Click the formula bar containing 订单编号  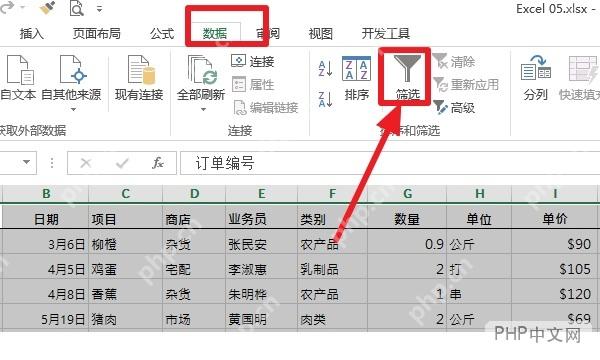click(390, 163)
